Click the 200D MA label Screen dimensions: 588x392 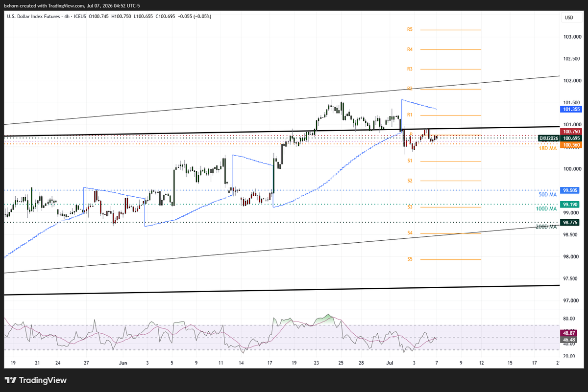(x=546, y=227)
